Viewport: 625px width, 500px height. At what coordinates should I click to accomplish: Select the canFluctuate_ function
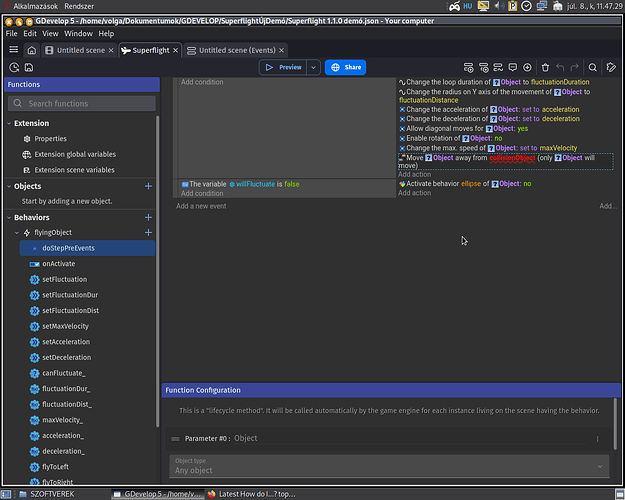64,373
